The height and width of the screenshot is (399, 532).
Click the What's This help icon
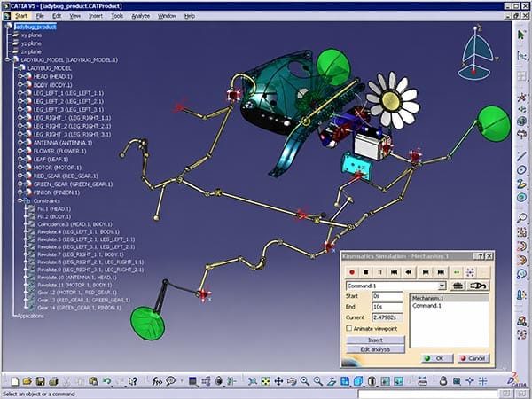coord(133,381)
